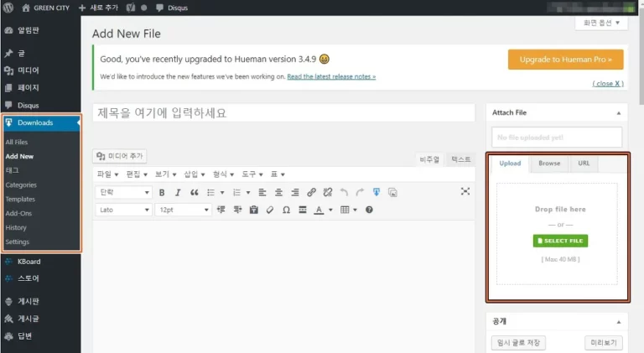Insert a blockquote with the quote icon
Viewport: 644px width, 353px height.
click(x=195, y=193)
